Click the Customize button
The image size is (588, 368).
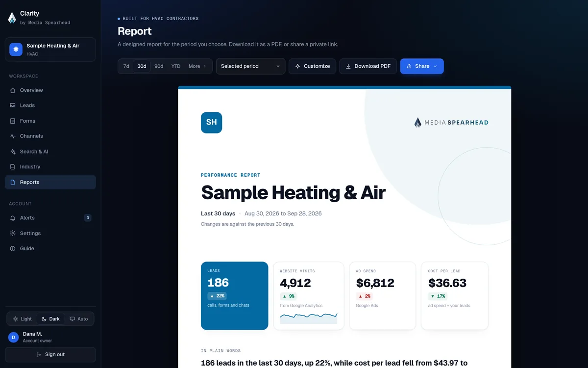point(312,66)
